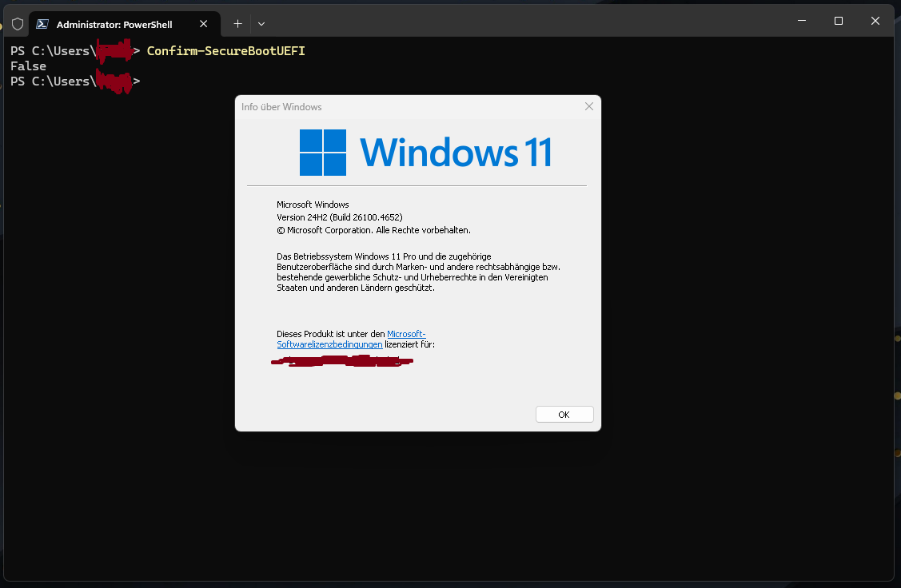Click the copyright notice text
This screenshot has width=901, height=588.
pyautogui.click(x=373, y=229)
